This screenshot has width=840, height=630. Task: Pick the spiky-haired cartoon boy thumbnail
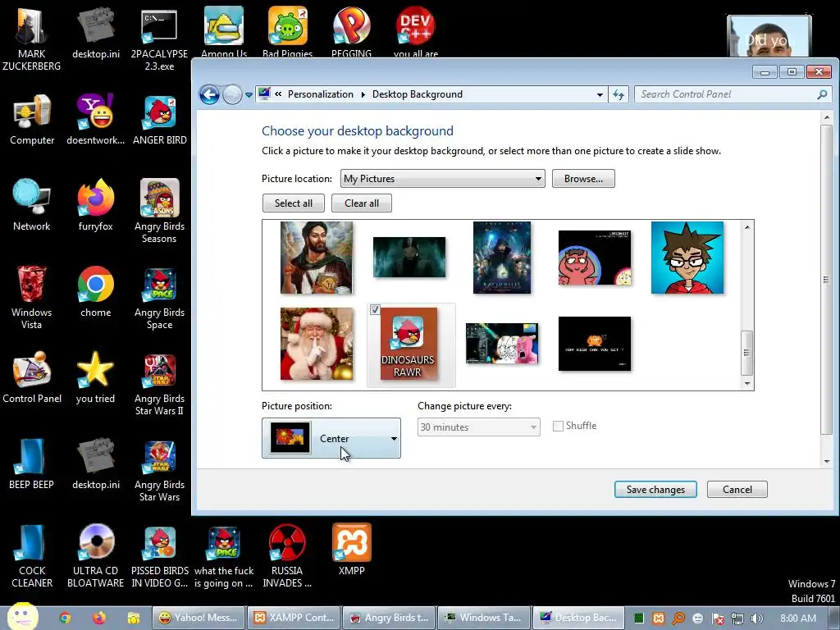click(x=687, y=258)
